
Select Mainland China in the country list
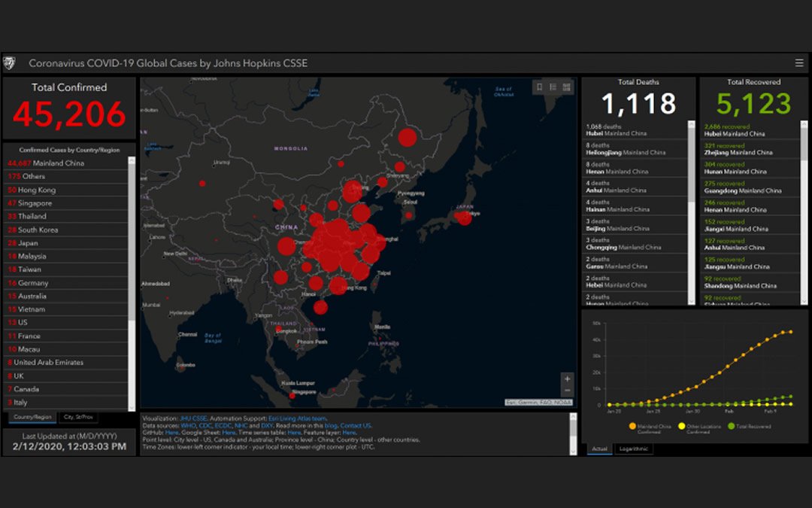[x=65, y=163]
